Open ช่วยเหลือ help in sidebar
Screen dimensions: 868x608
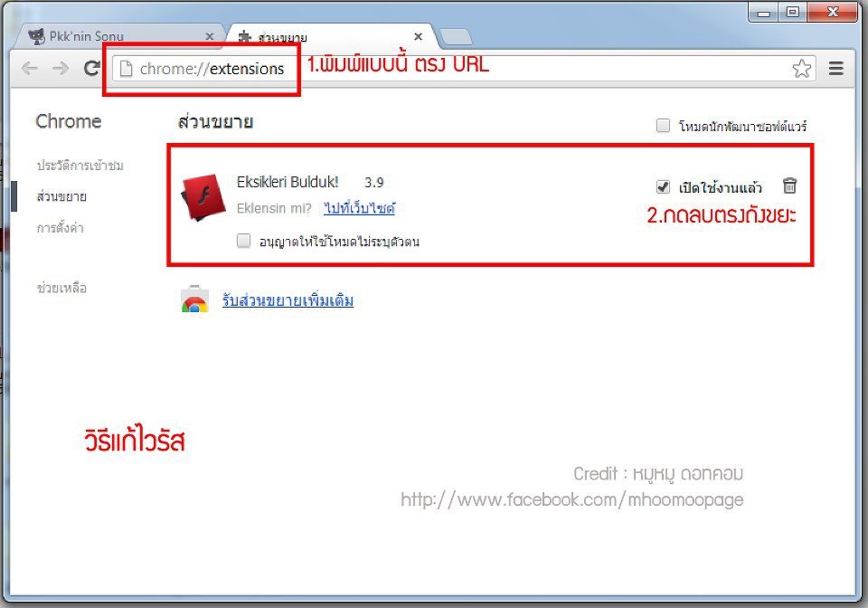[61, 288]
